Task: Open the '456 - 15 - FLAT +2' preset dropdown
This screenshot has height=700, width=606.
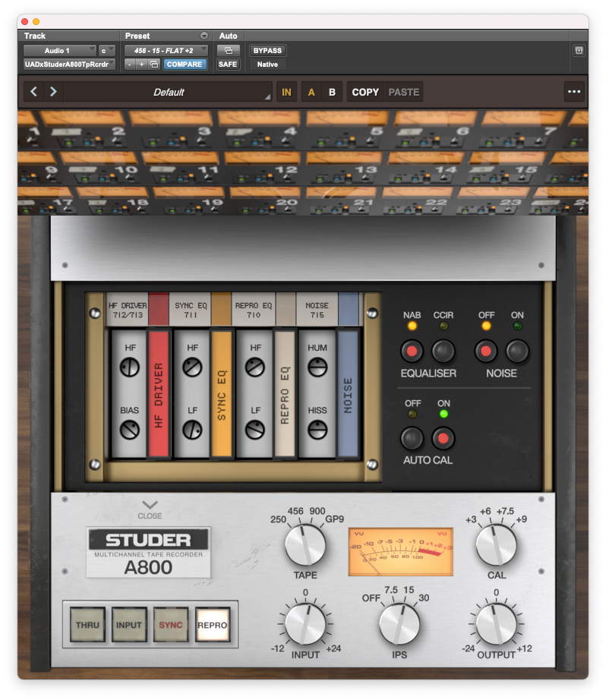Action: 166,50
